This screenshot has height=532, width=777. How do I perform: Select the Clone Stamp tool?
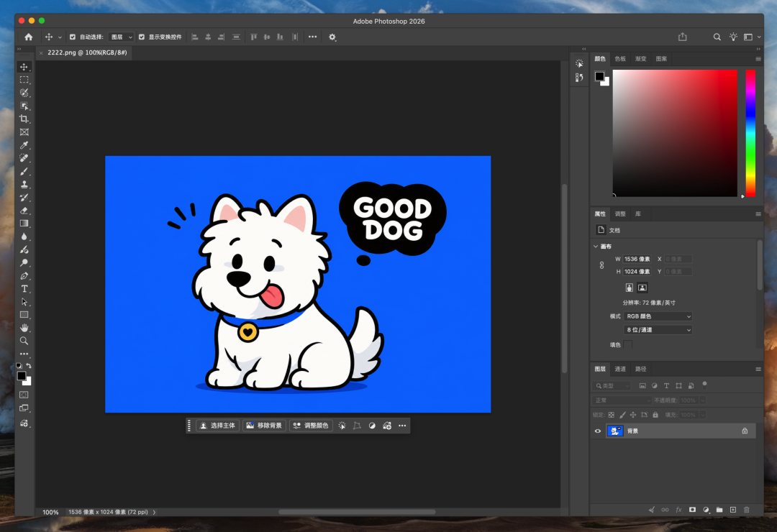[x=24, y=184]
